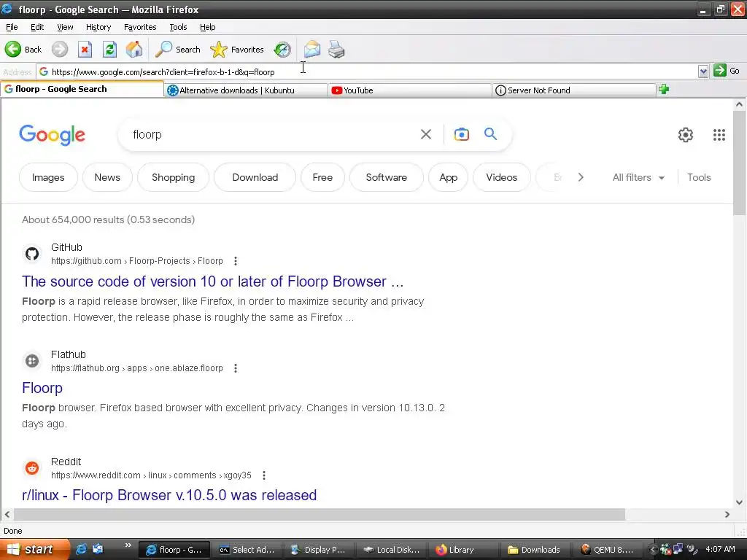Click the blue Google search magnifier
747x560 pixels.
[x=490, y=134]
